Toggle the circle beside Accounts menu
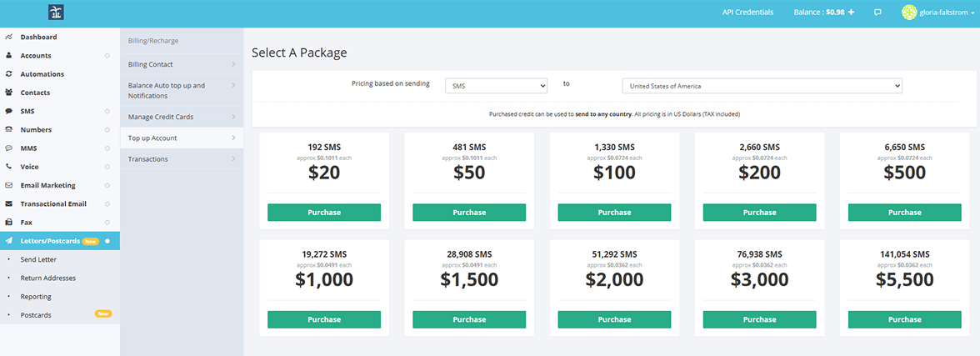Image resolution: width=980 pixels, height=356 pixels. tap(107, 56)
